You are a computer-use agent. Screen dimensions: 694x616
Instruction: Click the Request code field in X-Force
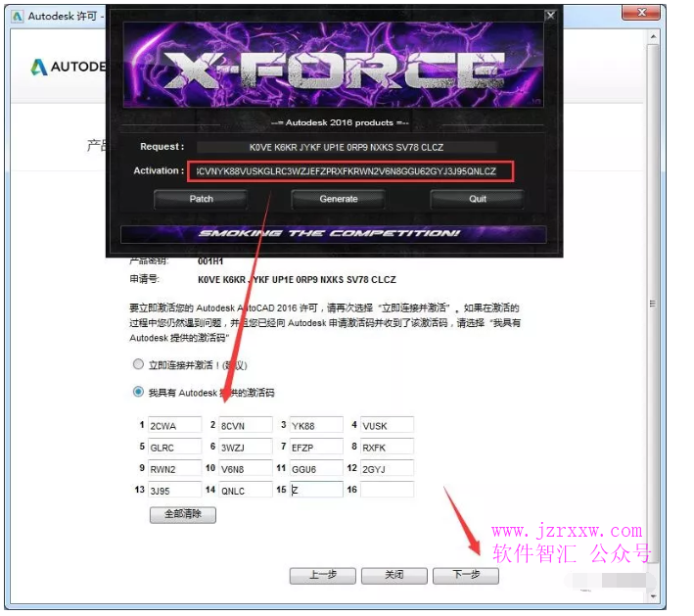[x=347, y=147]
